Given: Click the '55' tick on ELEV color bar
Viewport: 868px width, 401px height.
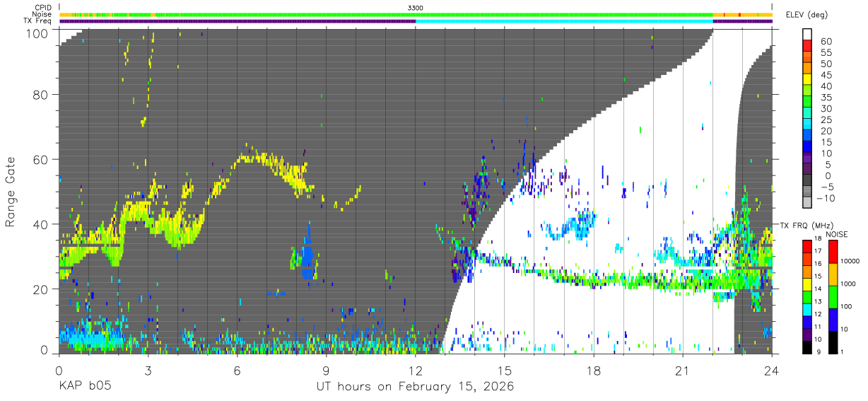Looking at the screenshot, I should coord(826,53).
